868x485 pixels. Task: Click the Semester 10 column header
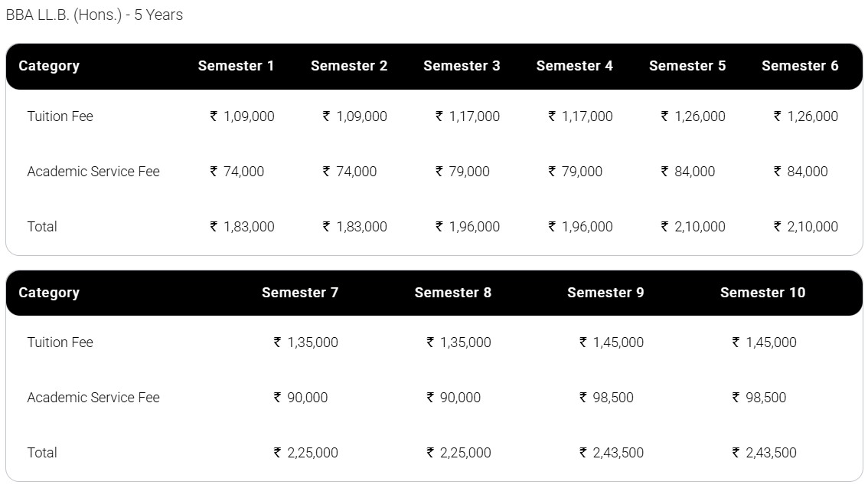762,293
